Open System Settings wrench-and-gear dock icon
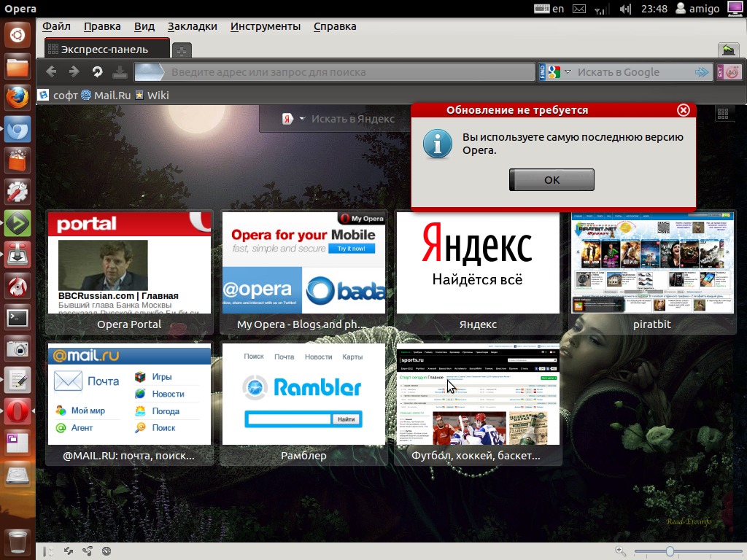Screen dimensions: 747x560 coord(18,192)
